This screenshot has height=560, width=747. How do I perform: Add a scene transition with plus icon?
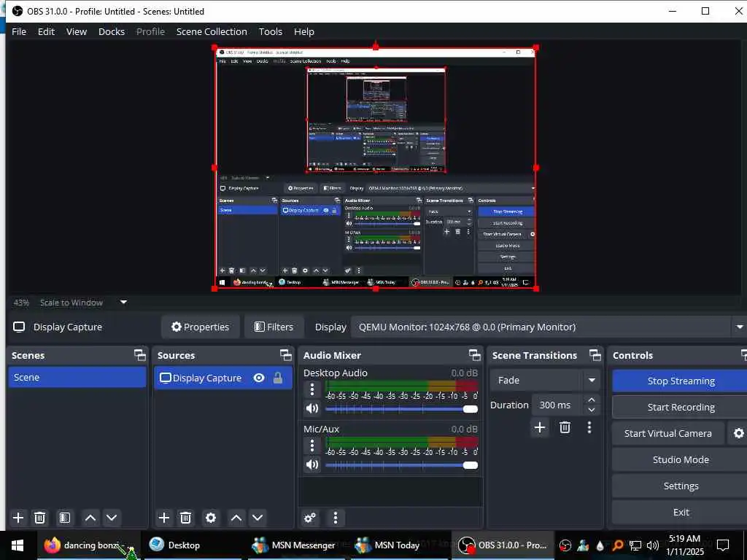click(x=540, y=427)
